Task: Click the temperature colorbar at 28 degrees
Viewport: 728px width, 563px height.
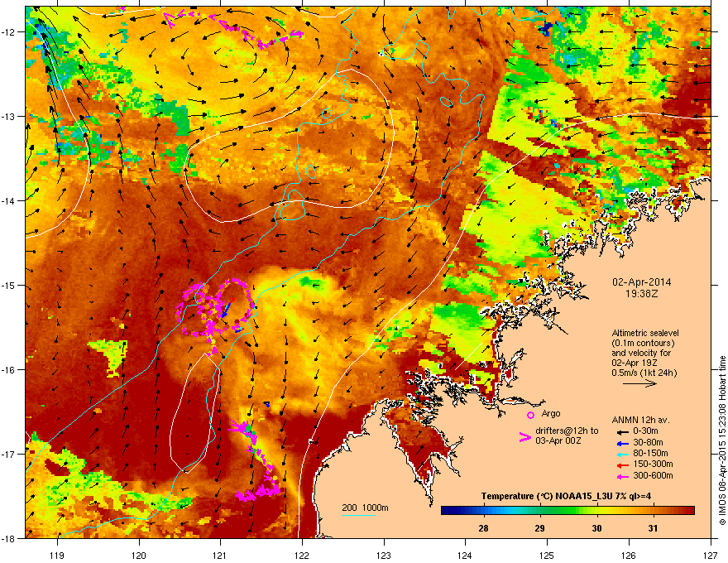Action: pyautogui.click(x=483, y=511)
